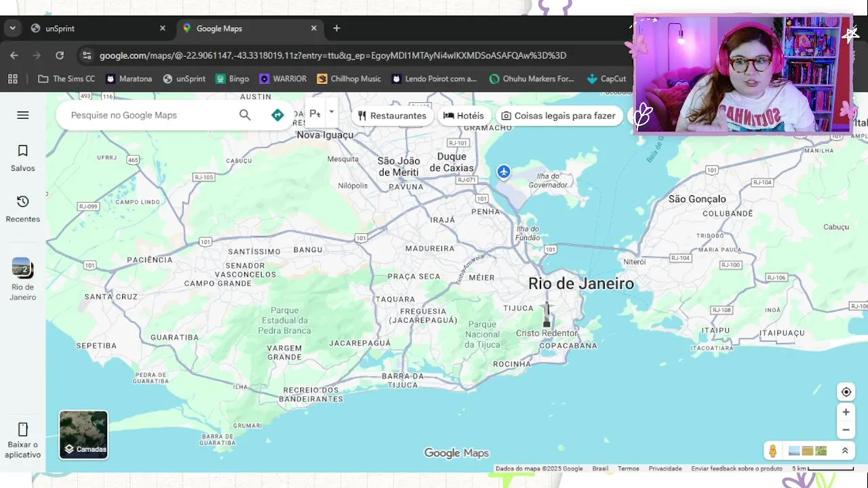This screenshot has height=488, width=868.
Task: Open the Privacidade footer link
Action: coord(665,468)
